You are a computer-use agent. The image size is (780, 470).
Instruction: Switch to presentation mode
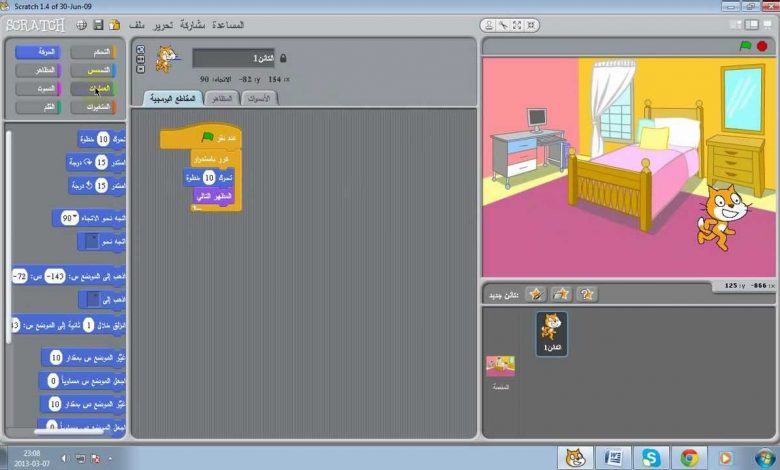point(768,25)
